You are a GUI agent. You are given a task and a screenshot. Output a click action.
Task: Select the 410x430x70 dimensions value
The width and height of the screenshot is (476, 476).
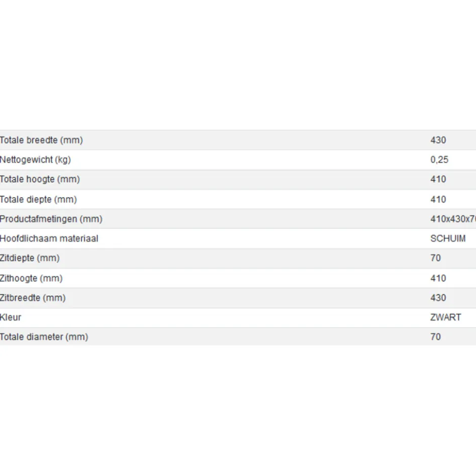point(453,219)
